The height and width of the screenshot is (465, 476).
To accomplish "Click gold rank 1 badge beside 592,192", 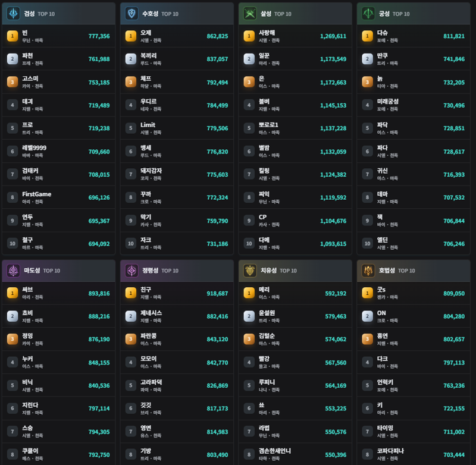I will [249, 293].
